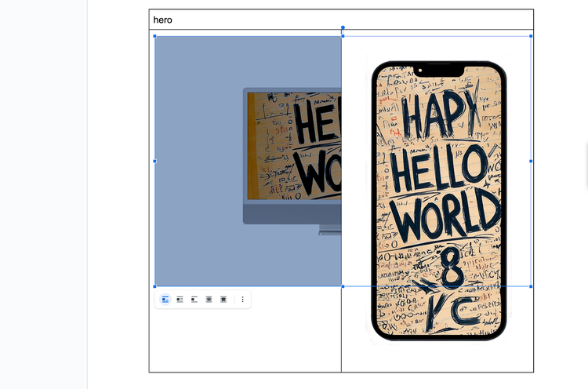Click the middle-left edge resize handle
The height and width of the screenshot is (389, 588).
coord(154,161)
